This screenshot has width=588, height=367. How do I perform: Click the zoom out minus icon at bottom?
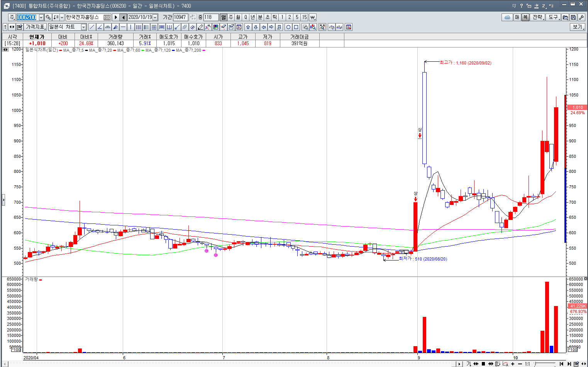[x=520, y=364]
